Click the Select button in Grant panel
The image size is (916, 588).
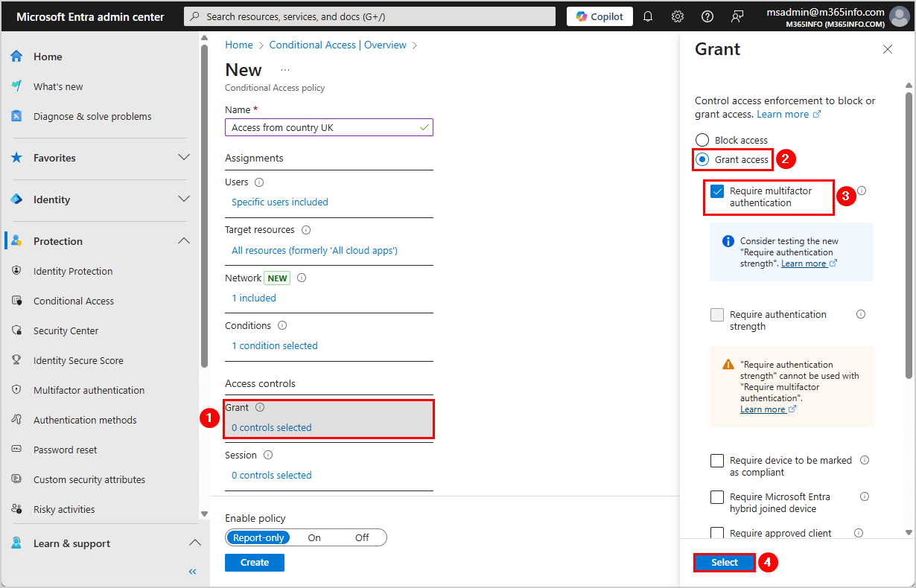tap(725, 563)
